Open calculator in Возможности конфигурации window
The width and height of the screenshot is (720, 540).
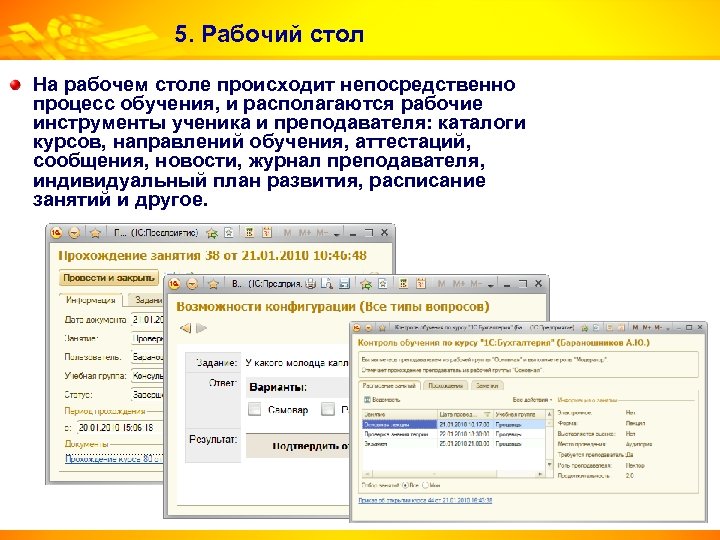coord(403,284)
